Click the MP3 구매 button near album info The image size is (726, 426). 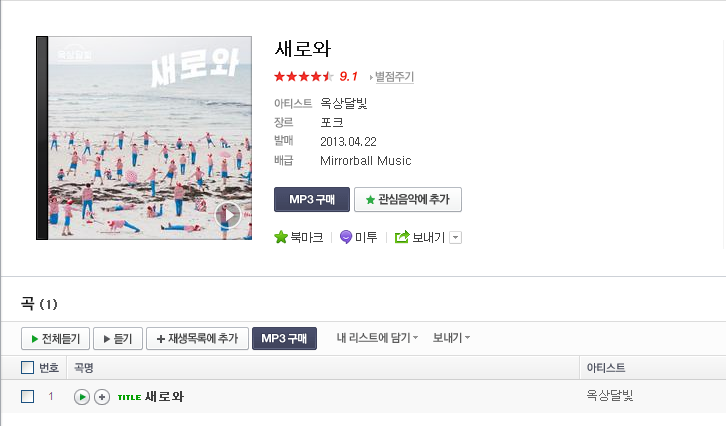click(x=312, y=200)
